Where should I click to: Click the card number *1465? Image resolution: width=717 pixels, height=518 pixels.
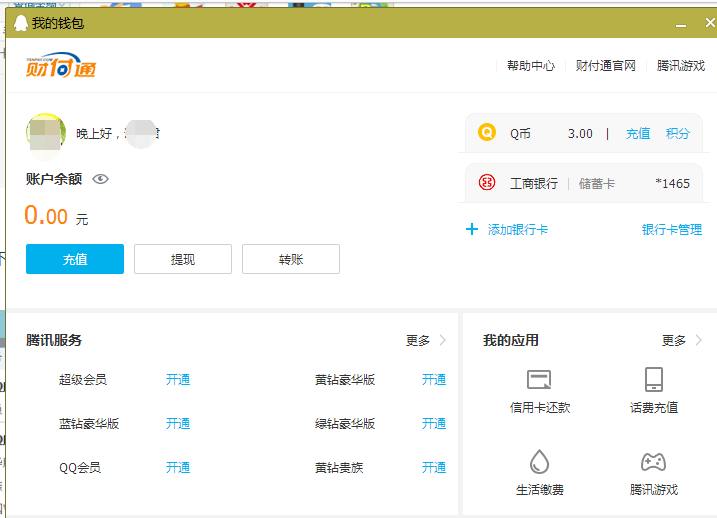click(x=672, y=183)
